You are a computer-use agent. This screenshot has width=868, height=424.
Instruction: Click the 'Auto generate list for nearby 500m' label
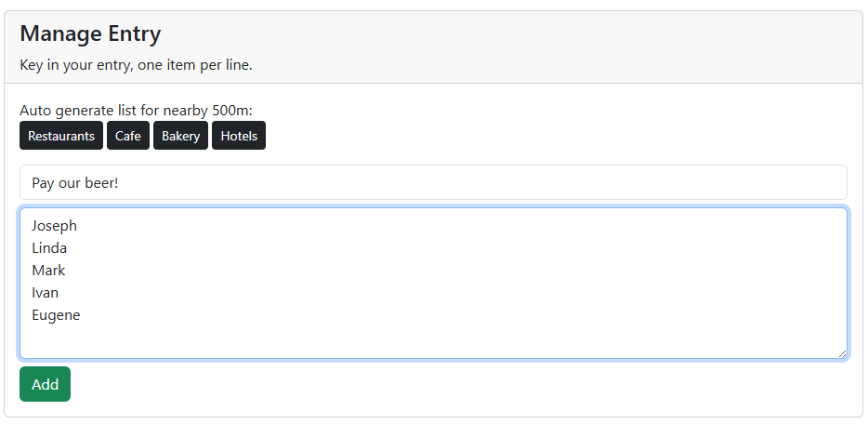point(142,111)
